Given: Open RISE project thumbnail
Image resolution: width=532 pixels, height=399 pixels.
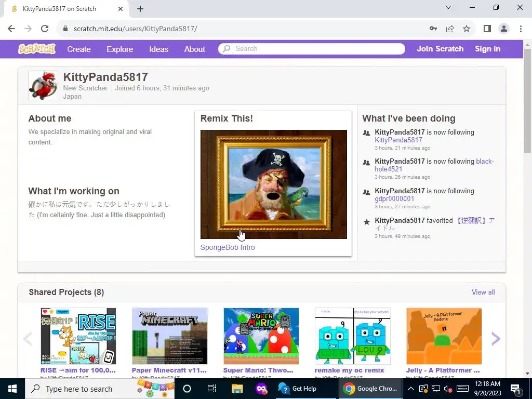Looking at the screenshot, I should click(x=78, y=336).
